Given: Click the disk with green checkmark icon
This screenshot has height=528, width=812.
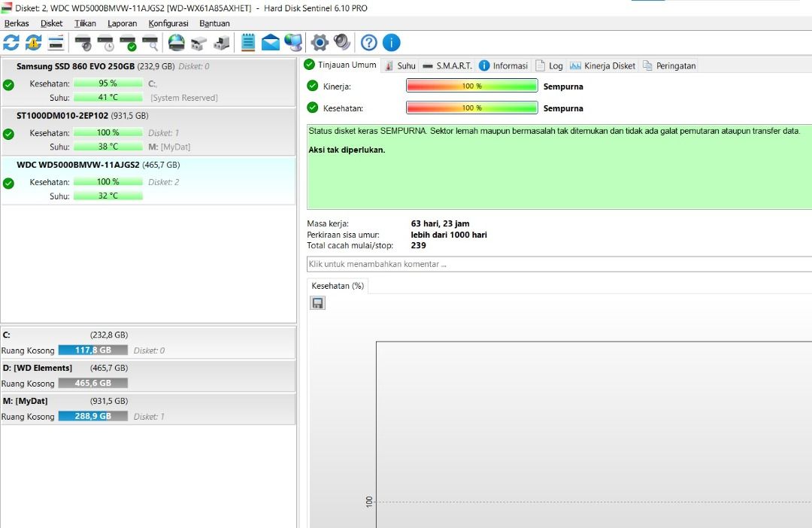Looking at the screenshot, I should [x=129, y=43].
